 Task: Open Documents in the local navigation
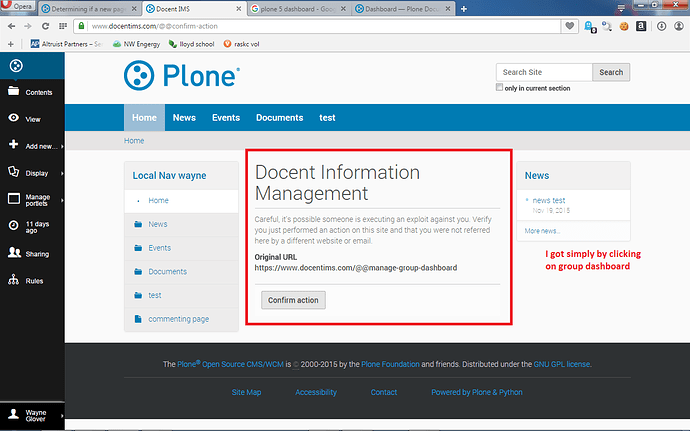[167, 272]
